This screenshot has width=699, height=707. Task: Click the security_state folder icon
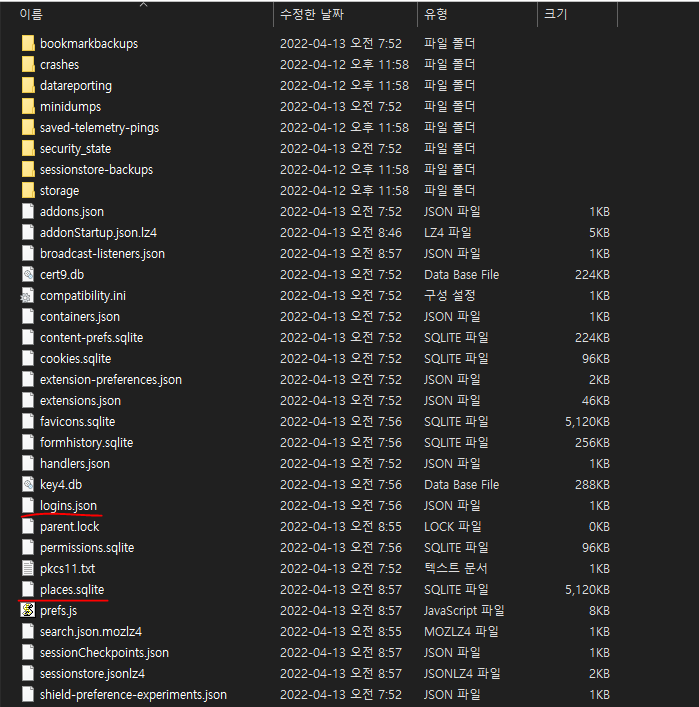pyautogui.click(x=28, y=148)
